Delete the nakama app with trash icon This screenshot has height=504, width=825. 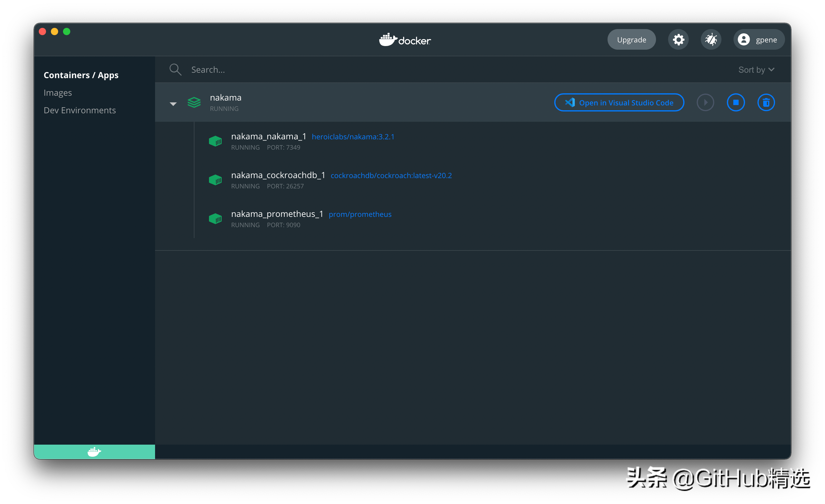tap(766, 102)
